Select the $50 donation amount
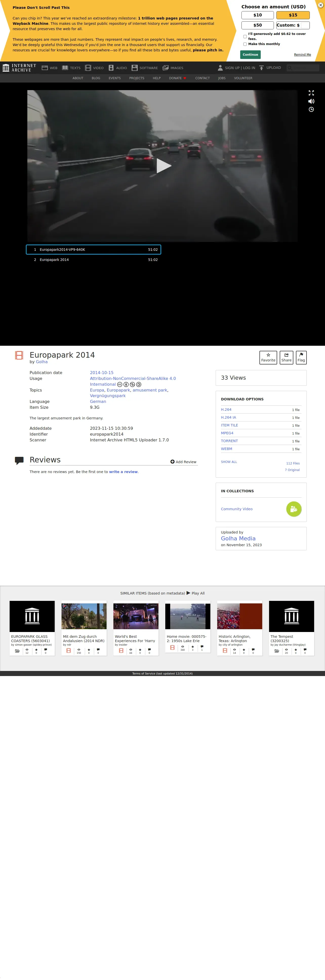 (x=258, y=25)
